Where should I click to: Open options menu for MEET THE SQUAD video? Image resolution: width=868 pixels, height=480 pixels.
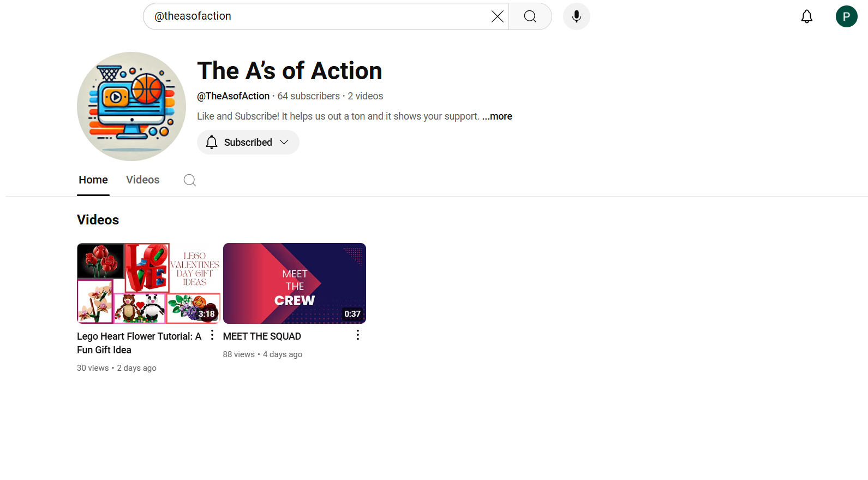pyautogui.click(x=358, y=335)
